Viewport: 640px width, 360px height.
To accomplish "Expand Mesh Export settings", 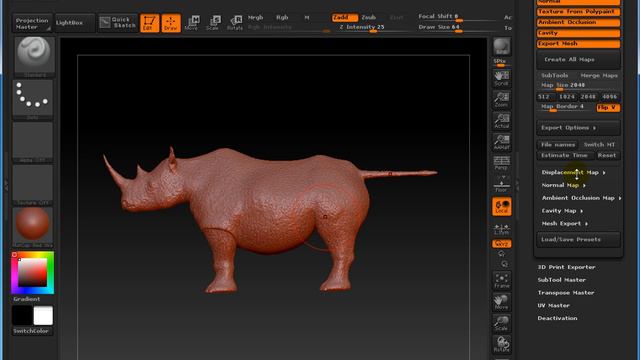I will [x=564, y=224].
